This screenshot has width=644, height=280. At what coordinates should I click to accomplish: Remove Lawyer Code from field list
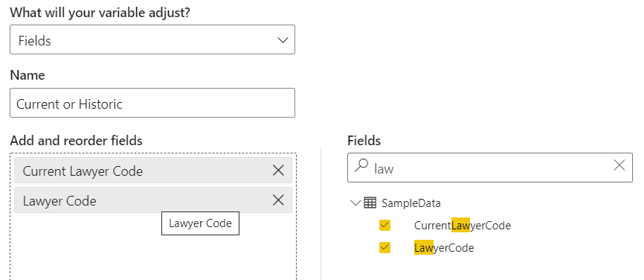click(278, 200)
